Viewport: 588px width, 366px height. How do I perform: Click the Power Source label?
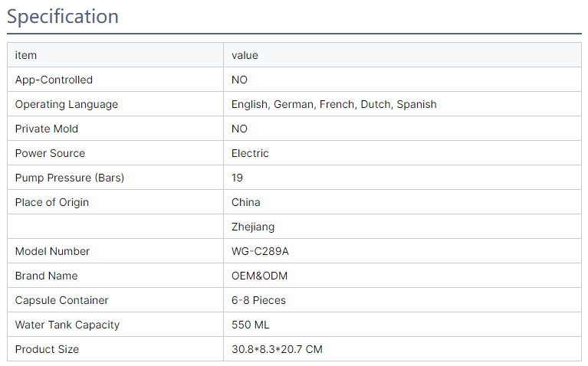coord(50,153)
